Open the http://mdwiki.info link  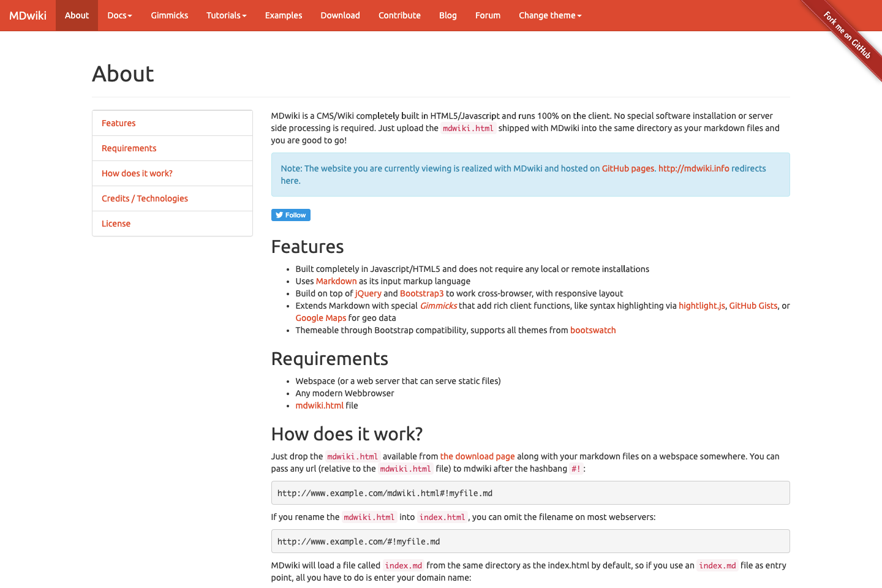694,168
